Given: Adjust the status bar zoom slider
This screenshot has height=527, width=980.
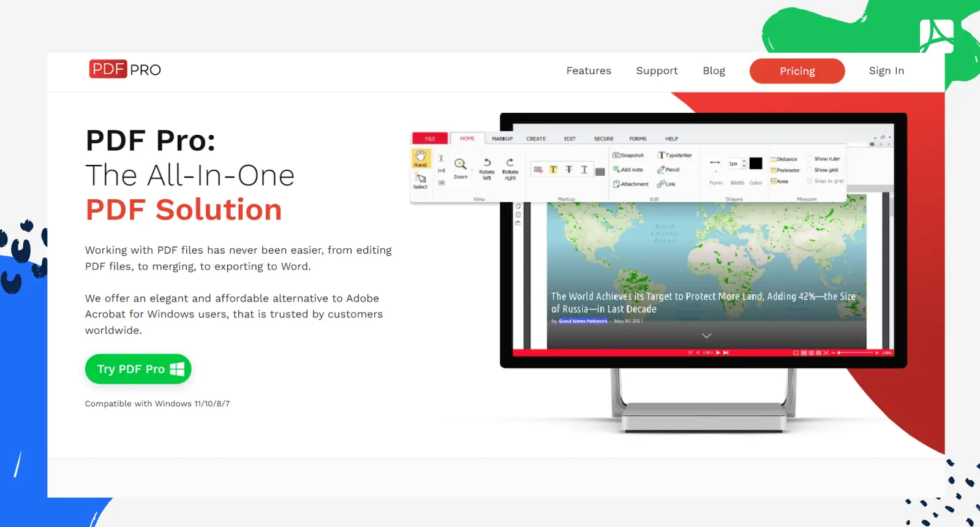Looking at the screenshot, I should [x=856, y=352].
